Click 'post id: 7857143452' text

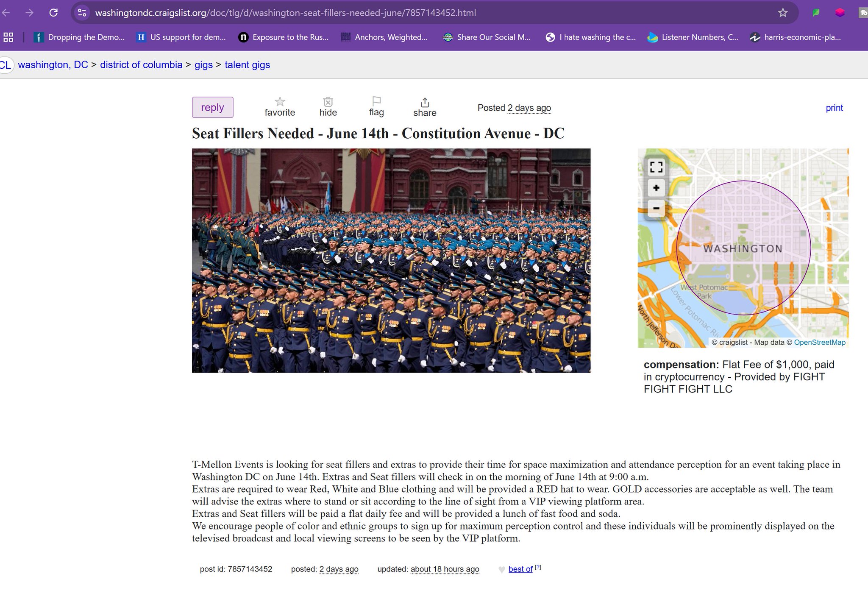(236, 569)
